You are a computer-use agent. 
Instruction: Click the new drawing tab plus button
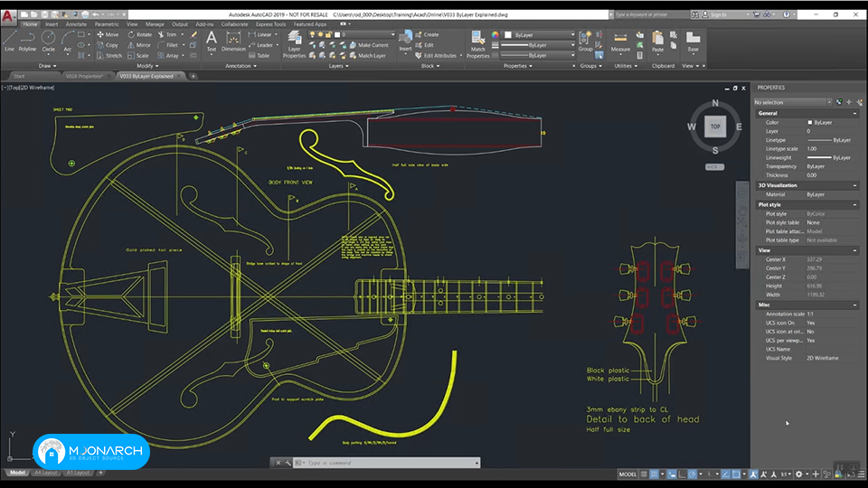[193, 76]
